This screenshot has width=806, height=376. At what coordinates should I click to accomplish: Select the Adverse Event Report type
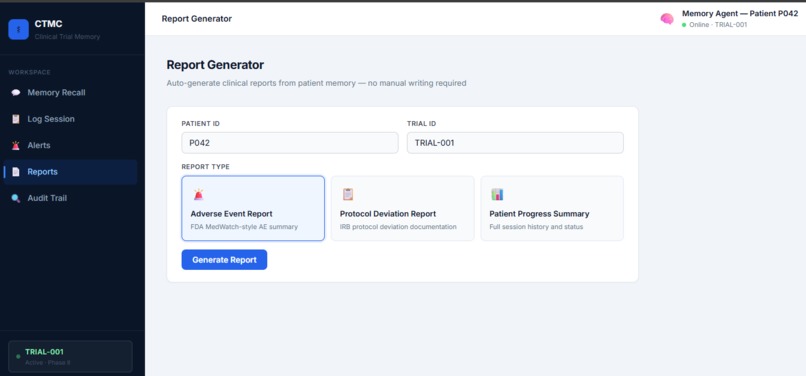point(253,208)
